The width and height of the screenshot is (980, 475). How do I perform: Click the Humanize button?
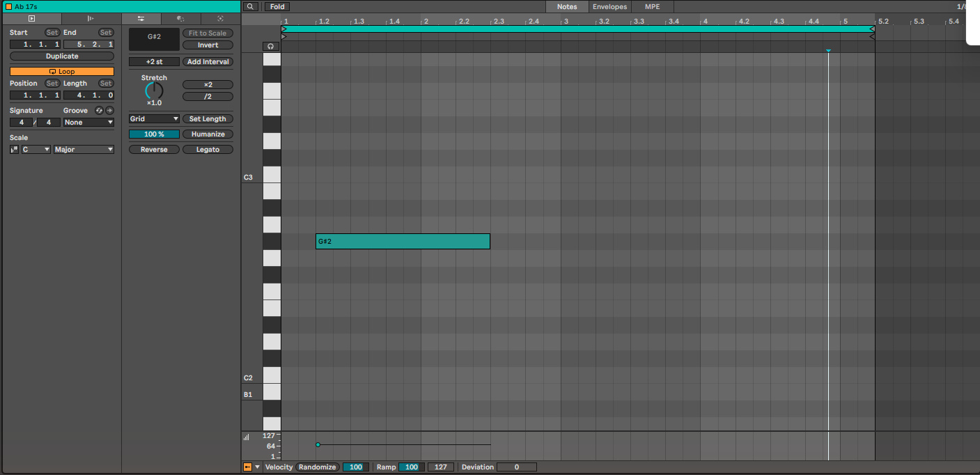(208, 134)
